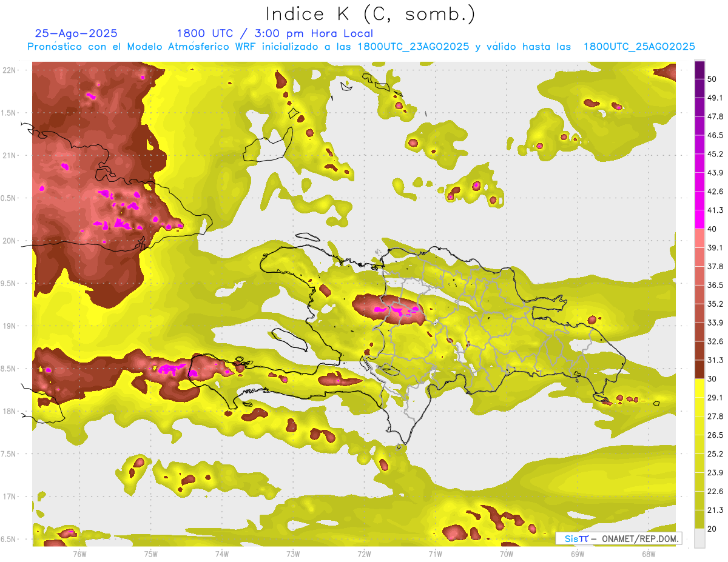Click the 'Indice K (C, somb.)' title
Viewport: 728px width, 562px height.
coord(371,14)
